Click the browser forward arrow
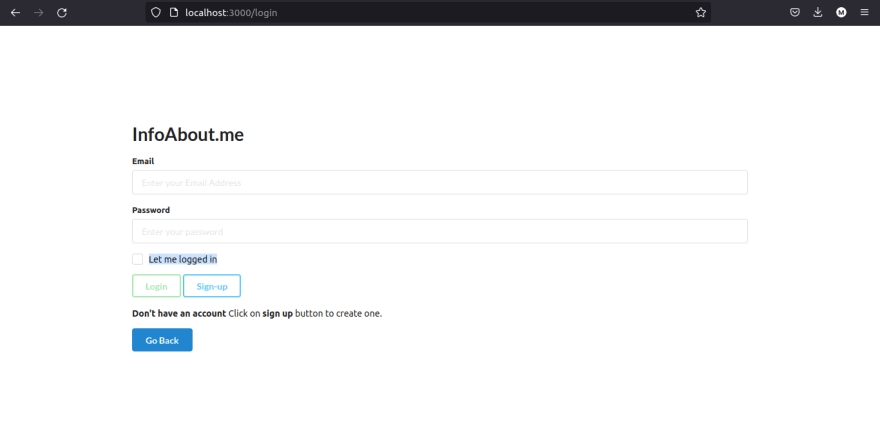880x448 pixels. 38,12
